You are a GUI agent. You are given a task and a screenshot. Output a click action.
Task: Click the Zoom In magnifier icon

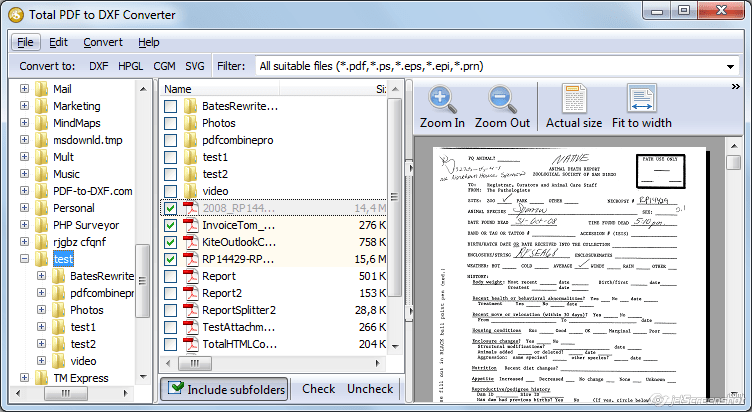(442, 99)
